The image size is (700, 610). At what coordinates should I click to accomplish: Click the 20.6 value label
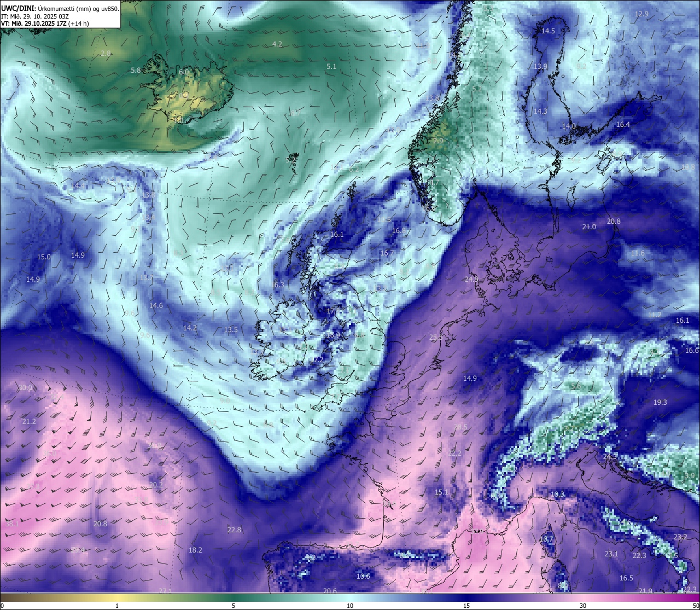click(330, 591)
